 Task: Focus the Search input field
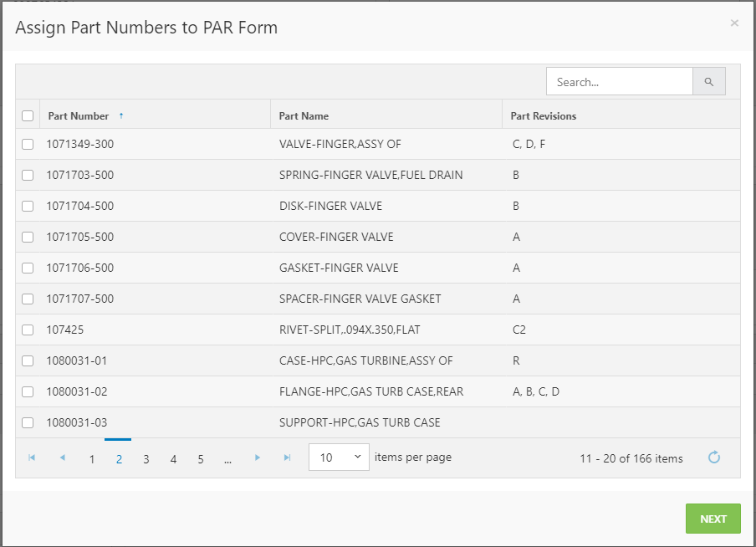pos(620,81)
